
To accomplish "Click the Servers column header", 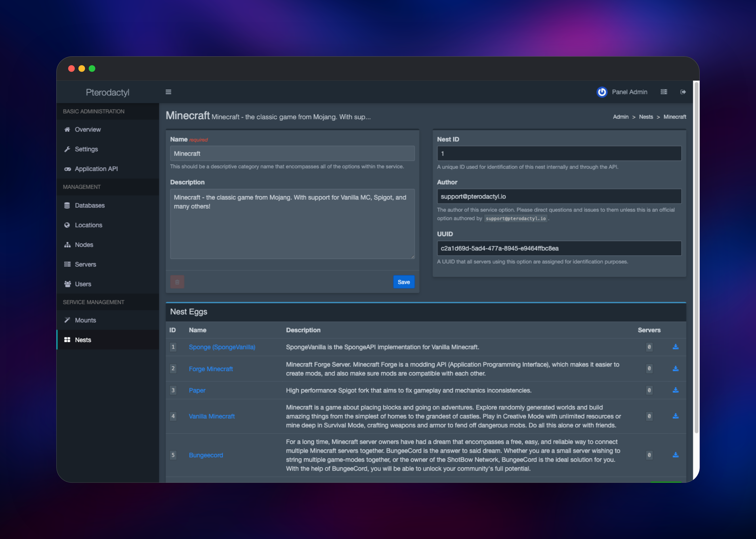I will click(x=649, y=330).
